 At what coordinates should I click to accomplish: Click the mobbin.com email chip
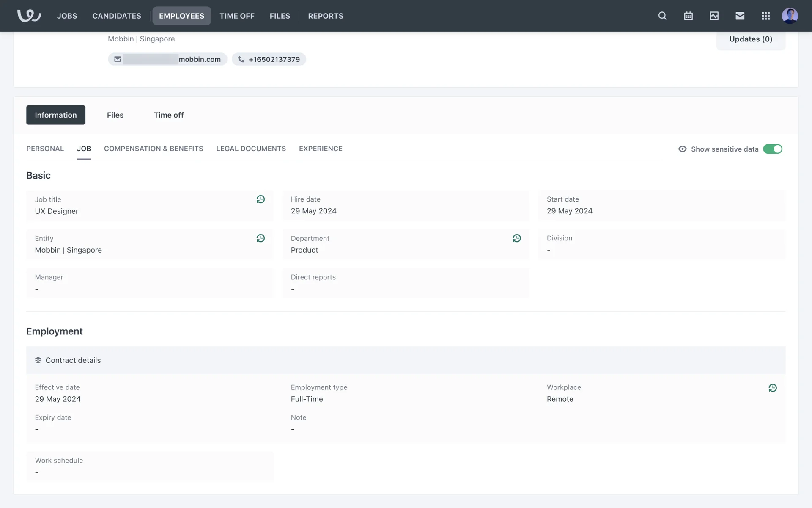[x=167, y=59]
